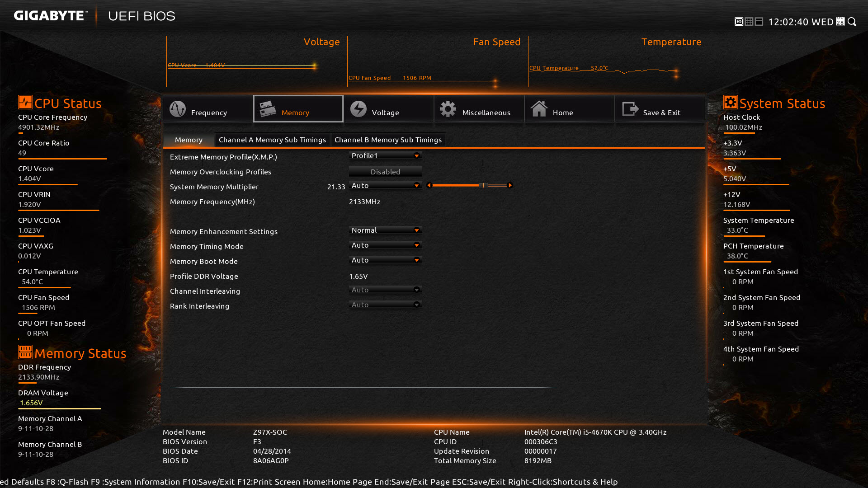The height and width of the screenshot is (488, 868).
Task: Select the Extreme Memory Profile(X.M.P.) label
Action: point(223,157)
